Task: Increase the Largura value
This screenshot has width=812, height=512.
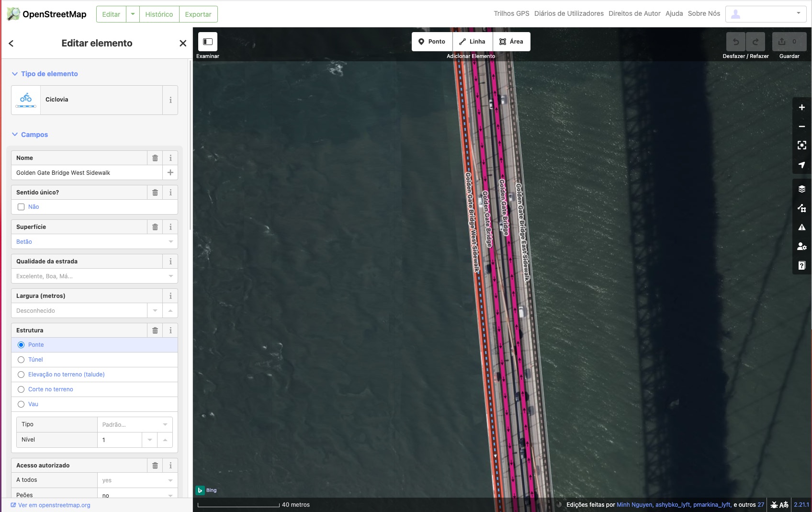Action: coord(170,311)
